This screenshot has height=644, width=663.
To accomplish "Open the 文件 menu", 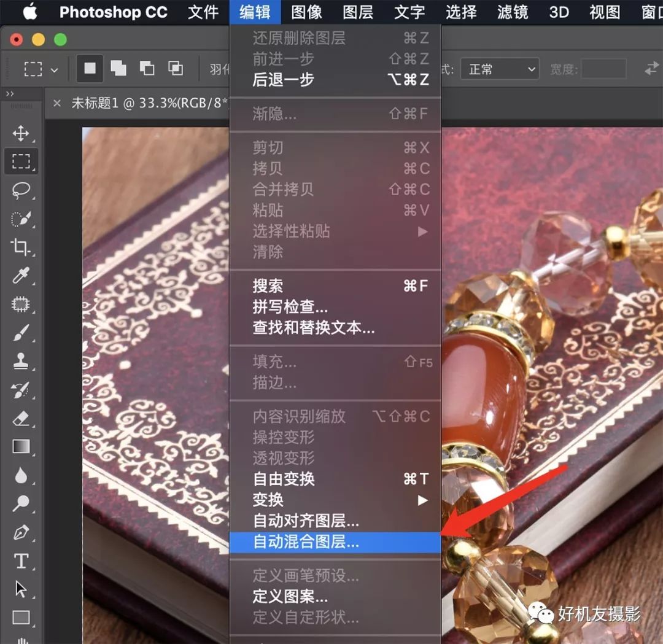I will 203,12.
